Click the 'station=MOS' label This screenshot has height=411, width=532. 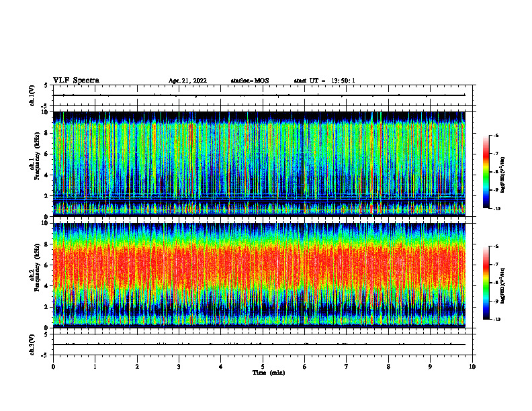pos(250,81)
